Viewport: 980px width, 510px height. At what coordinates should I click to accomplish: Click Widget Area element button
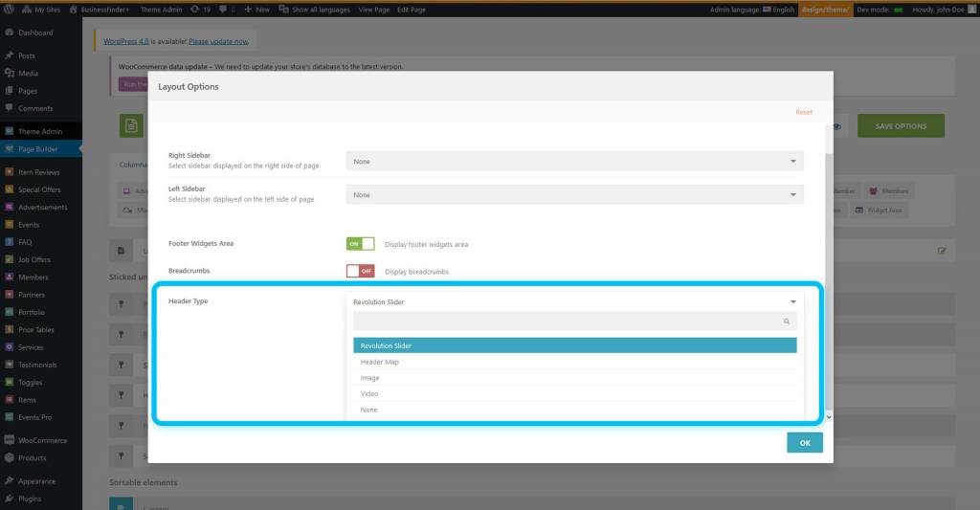pyautogui.click(x=879, y=210)
